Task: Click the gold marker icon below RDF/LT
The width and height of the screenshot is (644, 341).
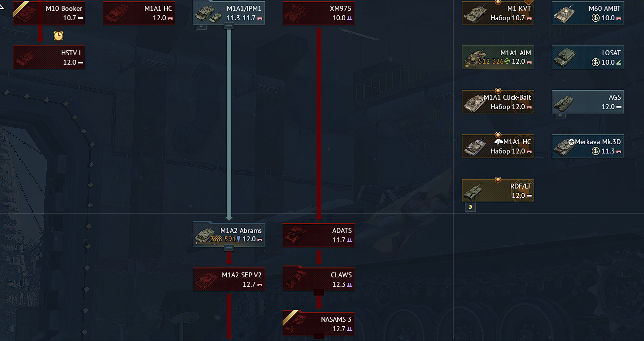Action: [470, 207]
